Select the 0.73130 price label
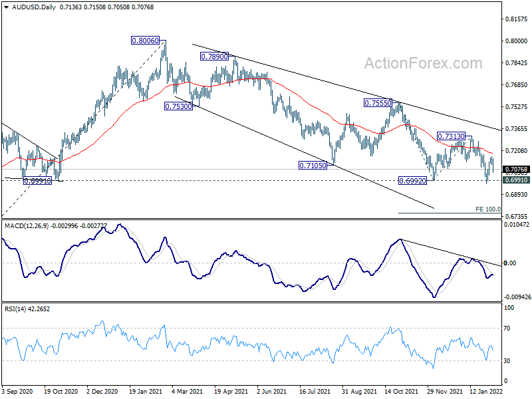This screenshot has height=399, width=532. coord(451,136)
